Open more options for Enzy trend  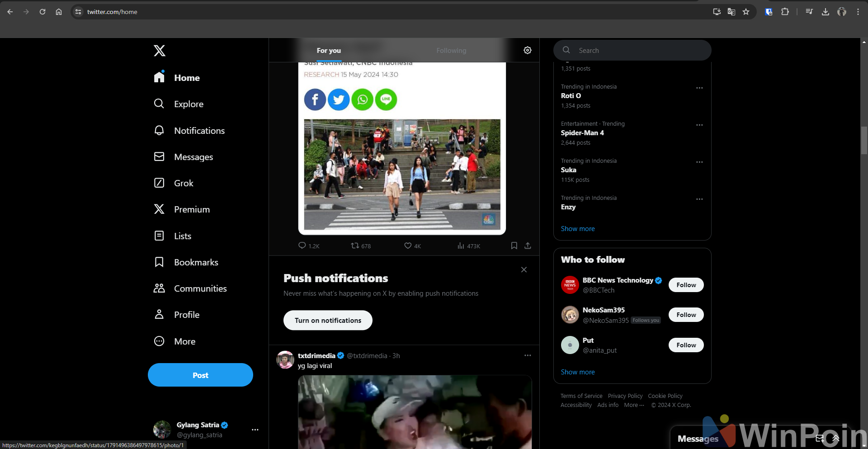699,199
